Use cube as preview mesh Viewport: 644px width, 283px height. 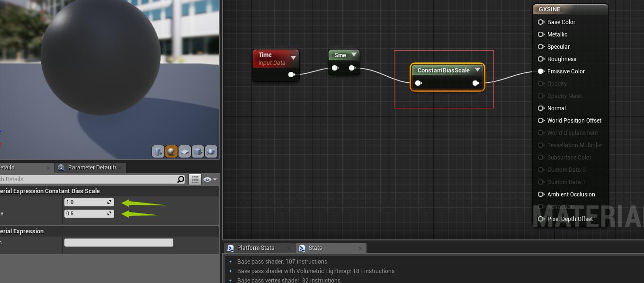point(197,151)
